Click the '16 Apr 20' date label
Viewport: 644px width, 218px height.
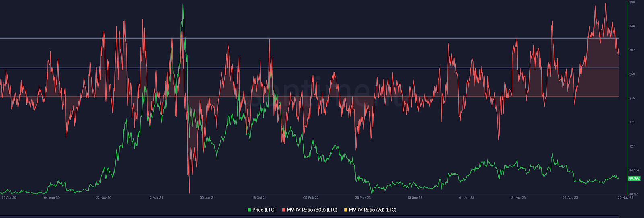[x=9, y=198]
